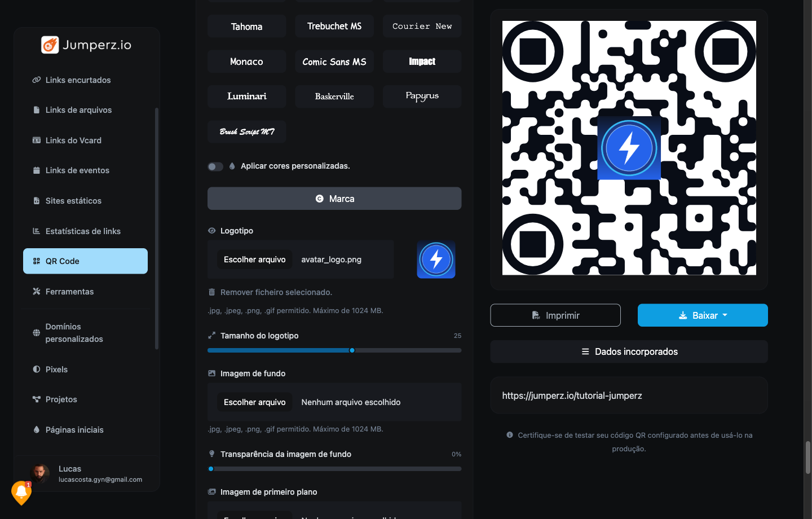Choose file for Logotipo
Image resolution: width=812 pixels, height=519 pixels.
pyautogui.click(x=255, y=259)
